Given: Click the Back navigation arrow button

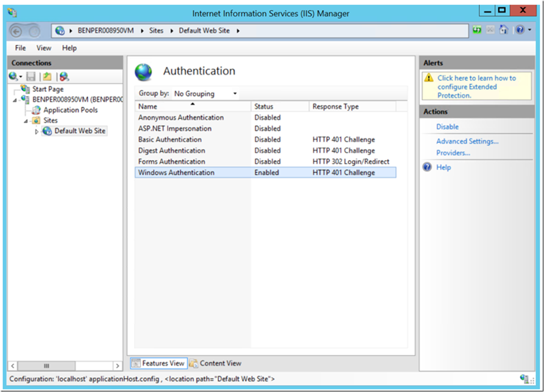Looking at the screenshot, I should [16, 31].
